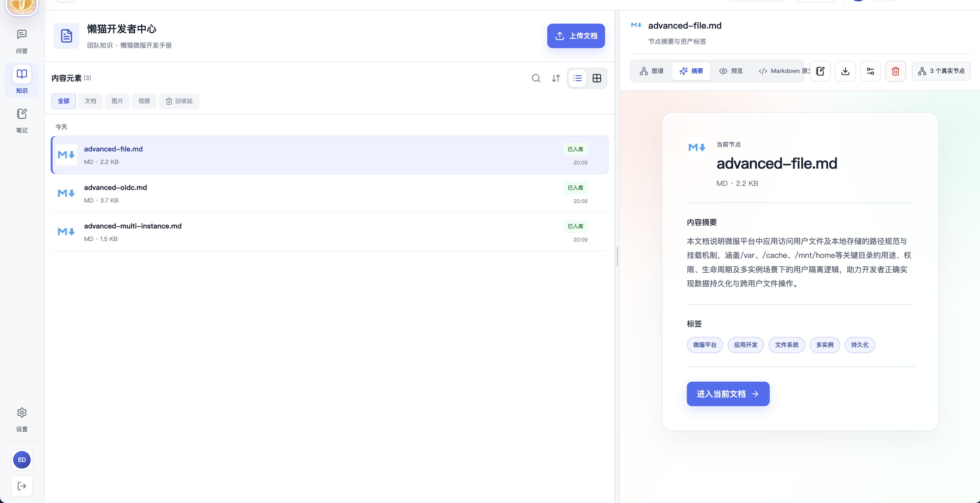Viewport: 980px width, 503px height.
Task: Click the 微服平台 tag
Action: coord(705,345)
